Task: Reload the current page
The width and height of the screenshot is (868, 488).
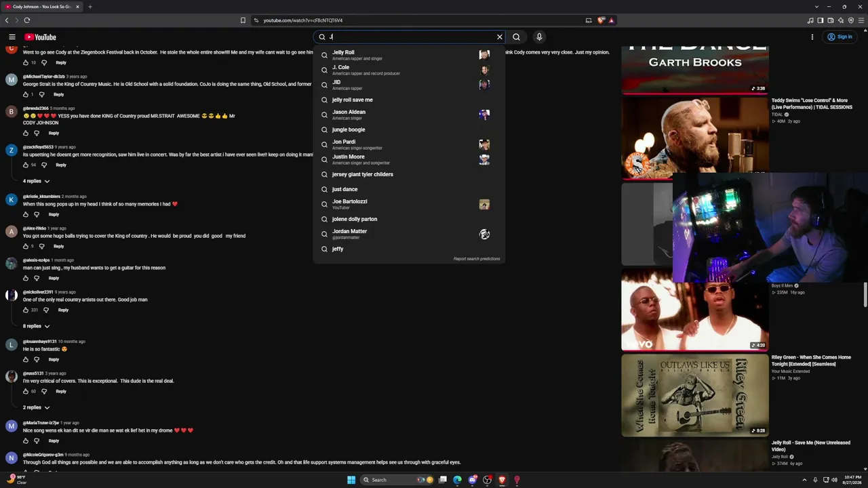Action: (27, 20)
